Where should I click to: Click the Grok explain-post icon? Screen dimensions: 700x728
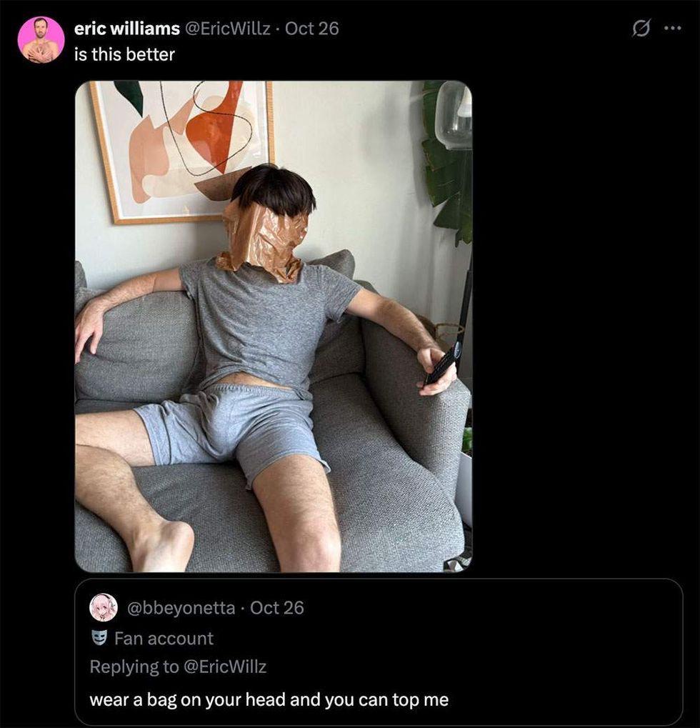(x=641, y=29)
